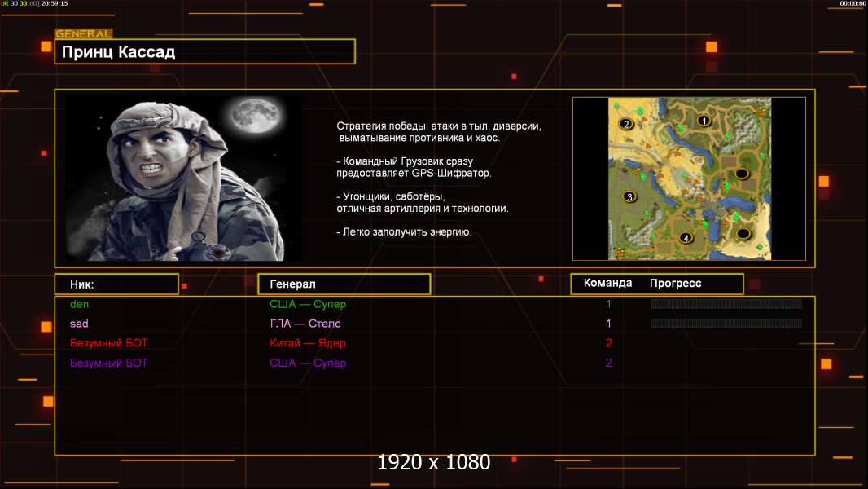The width and height of the screenshot is (868, 489).
Task: Click the empty start slot right of marker 4
Action: (x=743, y=234)
